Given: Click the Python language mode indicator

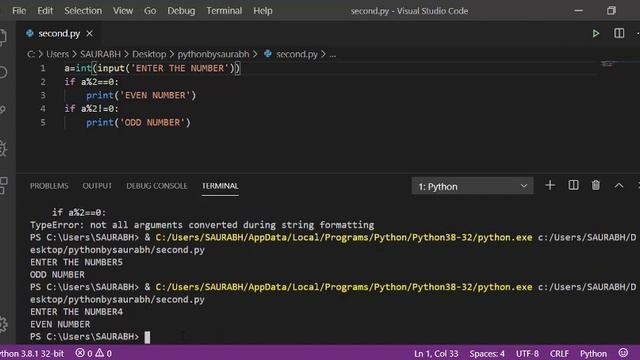Looking at the screenshot, I should (593, 353).
